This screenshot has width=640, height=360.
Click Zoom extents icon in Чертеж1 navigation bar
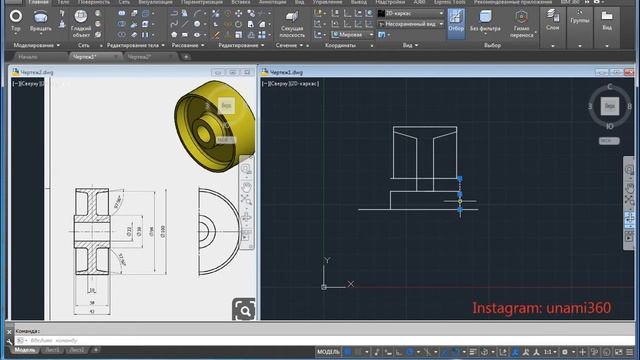pyautogui.click(x=629, y=200)
